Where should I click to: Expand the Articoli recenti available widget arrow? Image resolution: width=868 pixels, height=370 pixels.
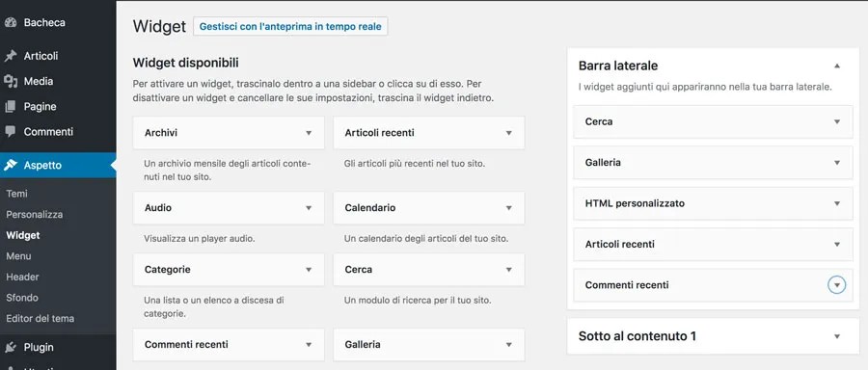(x=508, y=133)
